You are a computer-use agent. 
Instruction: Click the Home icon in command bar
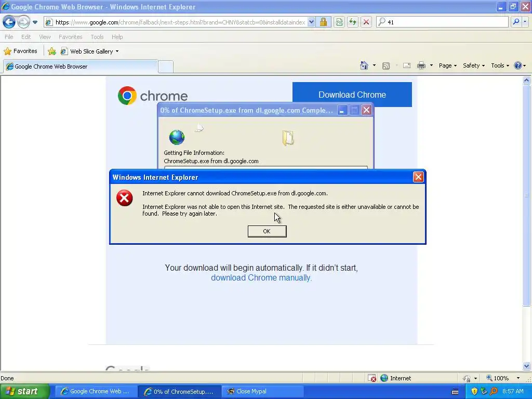(364, 65)
